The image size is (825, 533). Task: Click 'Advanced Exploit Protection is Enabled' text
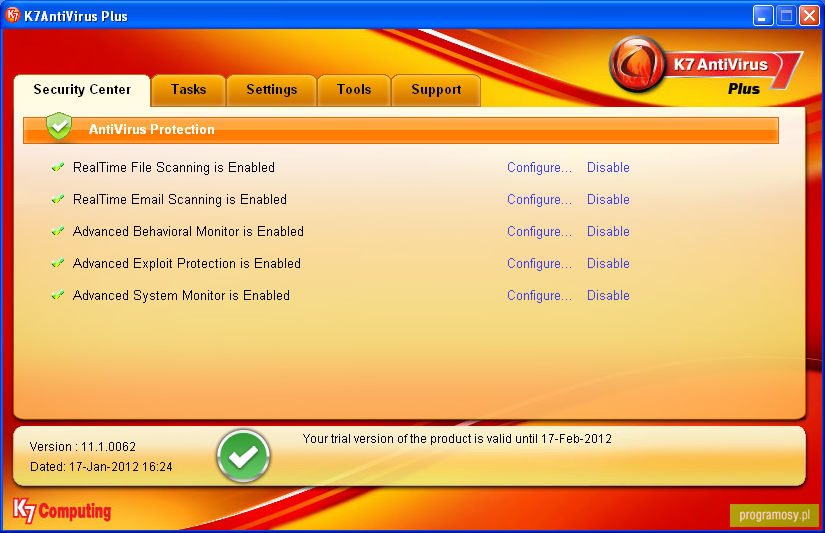point(186,264)
